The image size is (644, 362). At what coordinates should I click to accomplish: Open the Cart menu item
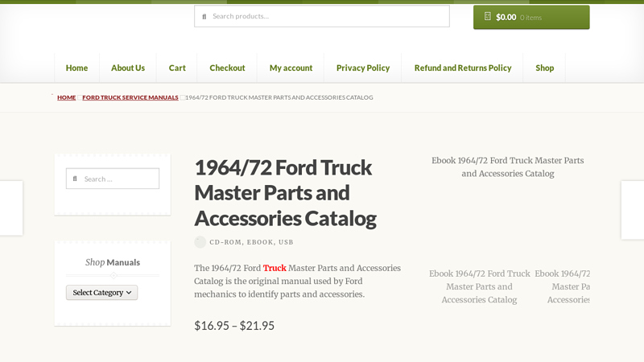pyautogui.click(x=177, y=68)
